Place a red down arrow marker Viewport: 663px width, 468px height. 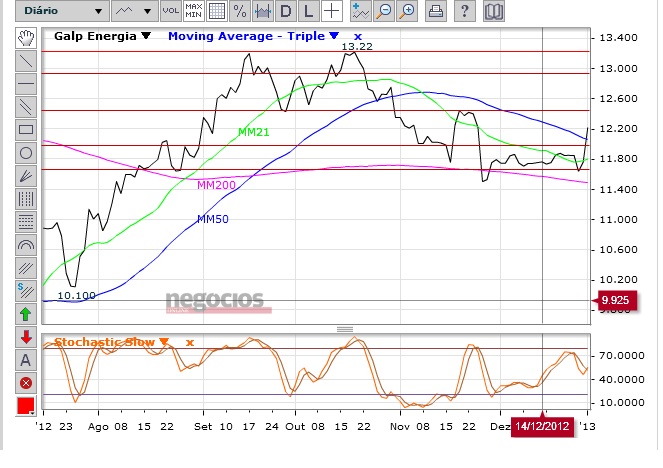(26, 337)
